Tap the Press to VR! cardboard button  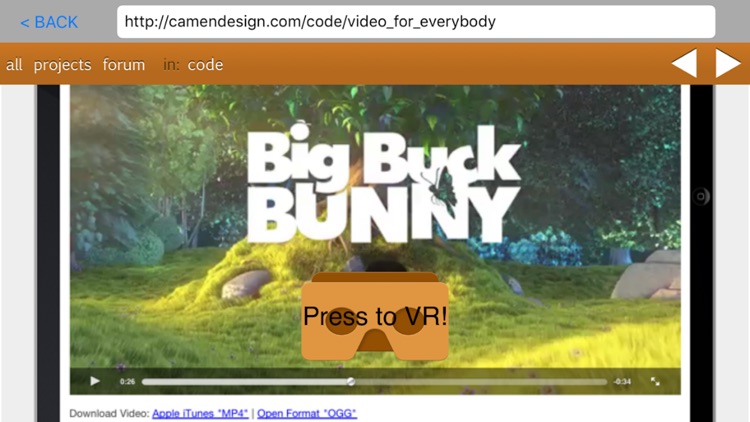click(375, 316)
